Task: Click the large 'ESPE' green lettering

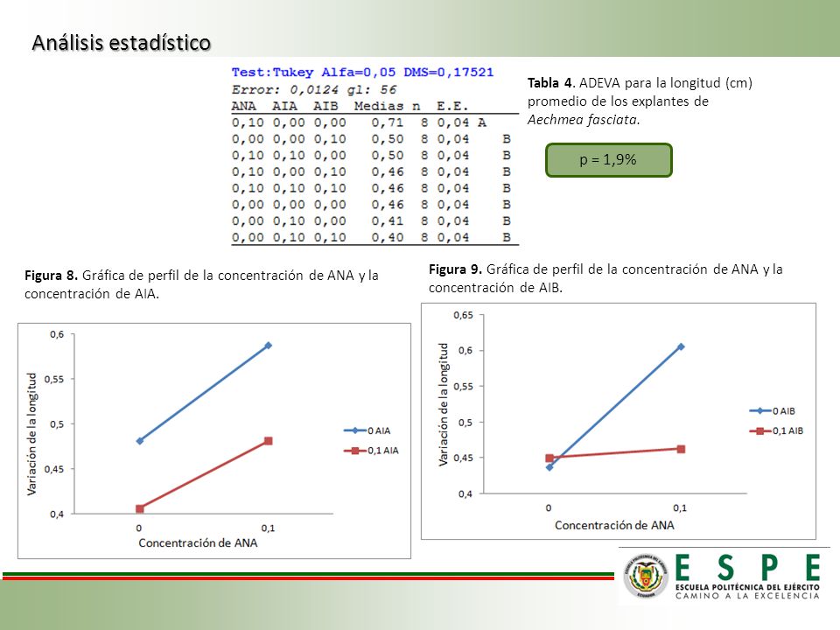Action: tap(747, 567)
